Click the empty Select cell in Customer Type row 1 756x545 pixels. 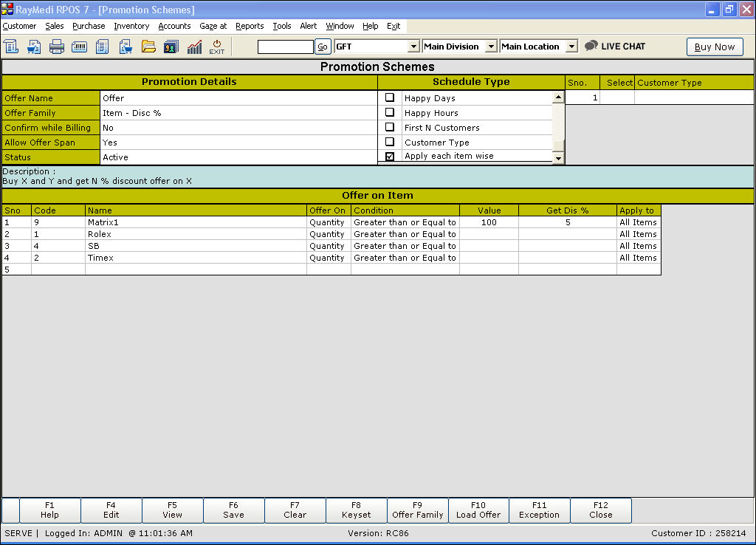[x=616, y=97]
